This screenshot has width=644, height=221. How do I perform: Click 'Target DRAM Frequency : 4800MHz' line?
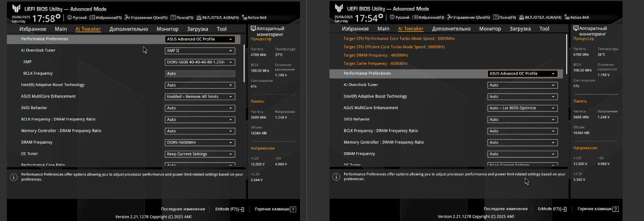(376, 55)
